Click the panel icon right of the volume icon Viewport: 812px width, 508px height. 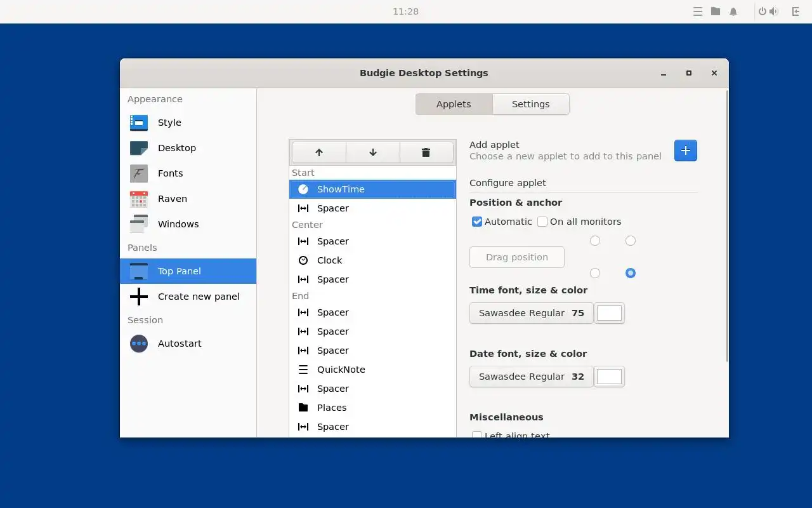[x=796, y=11]
